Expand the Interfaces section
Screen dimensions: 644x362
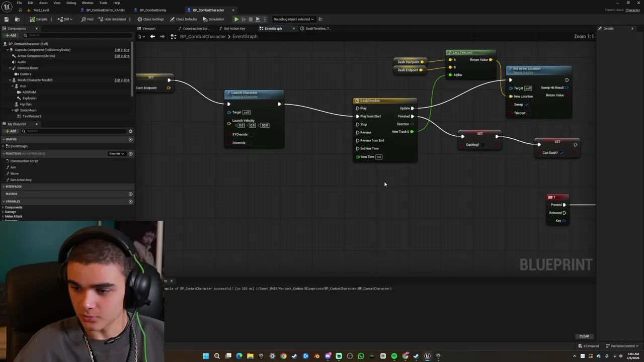pos(3,187)
